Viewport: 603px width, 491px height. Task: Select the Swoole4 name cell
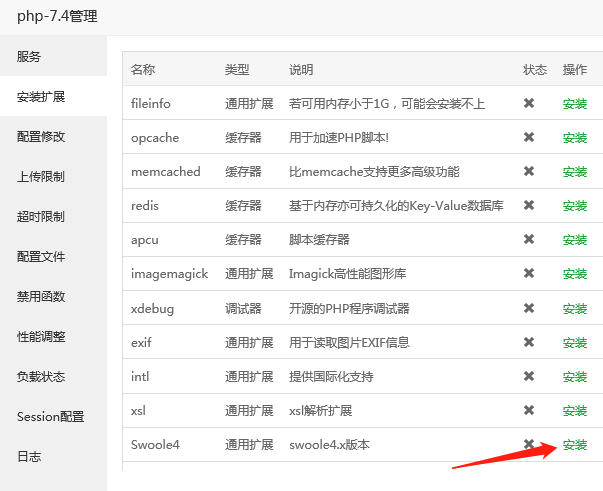(155, 444)
